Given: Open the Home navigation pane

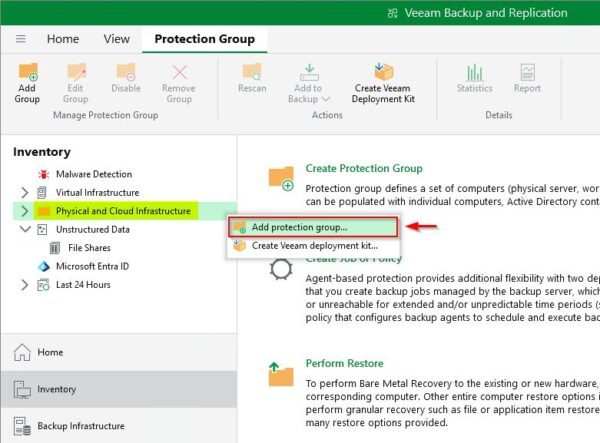Looking at the screenshot, I should 119,352.
